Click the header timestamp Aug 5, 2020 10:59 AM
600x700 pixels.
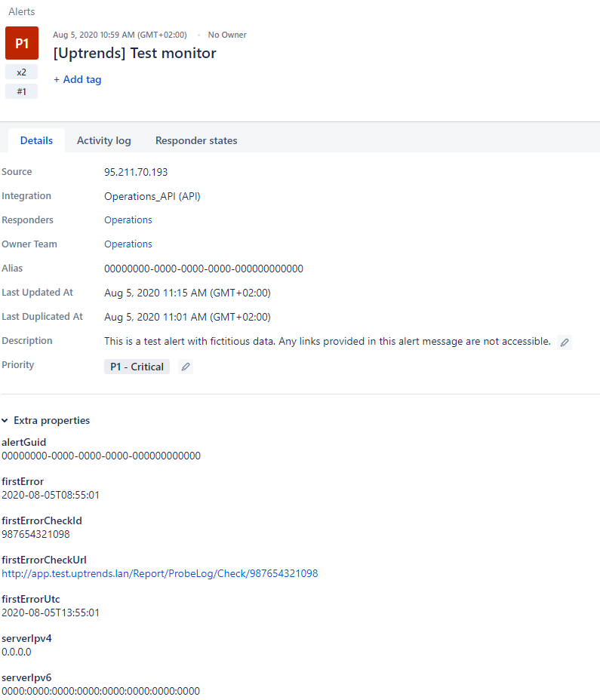point(120,35)
